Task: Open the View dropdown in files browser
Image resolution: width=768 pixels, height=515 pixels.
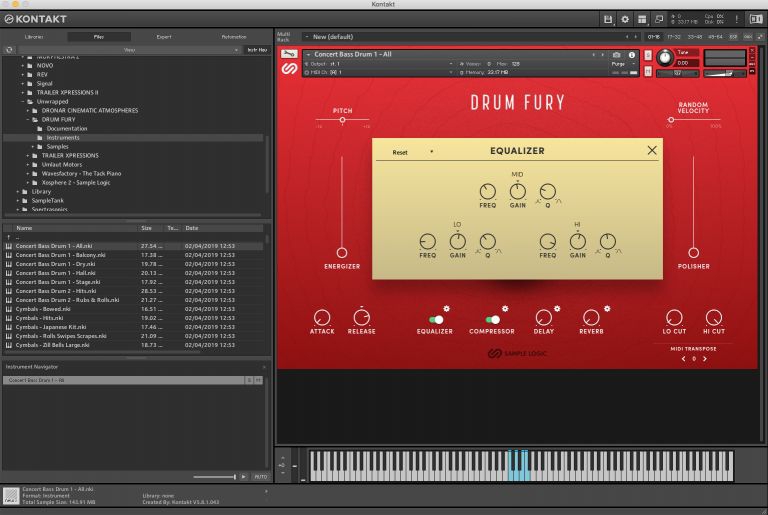Action: click(129, 50)
